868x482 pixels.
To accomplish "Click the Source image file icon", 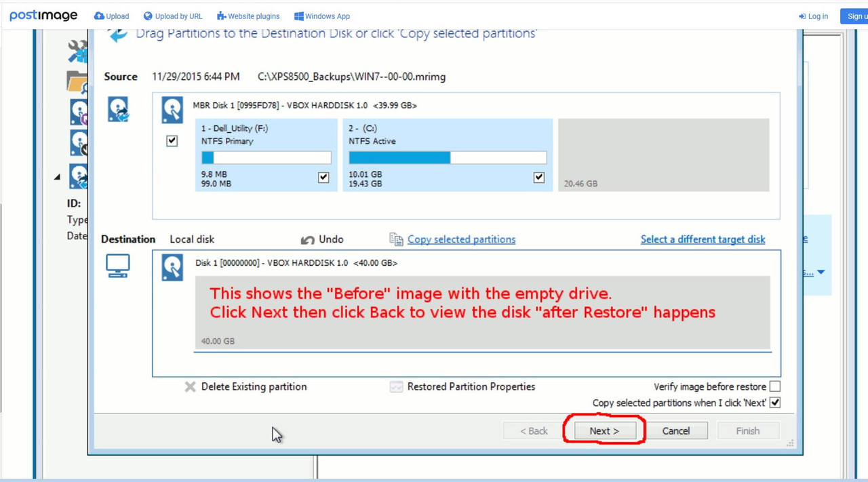I will click(119, 109).
